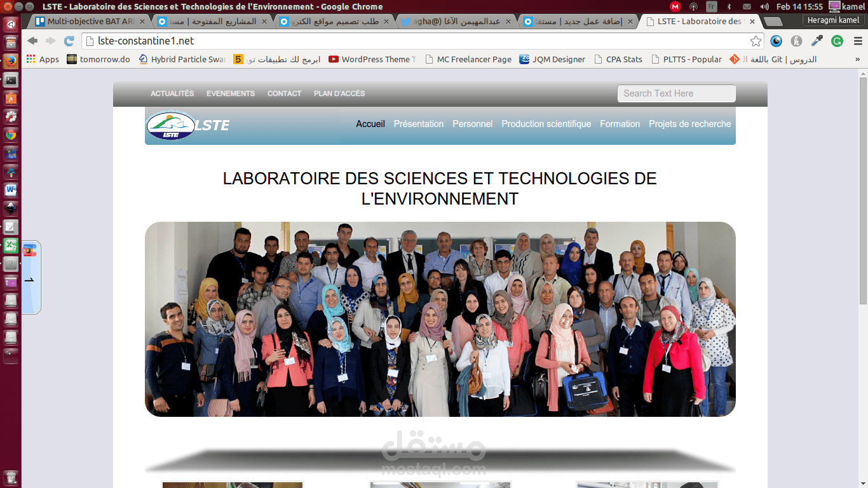Switch to the Multi-objective BAT tab
The image size is (868, 488).
(90, 21)
